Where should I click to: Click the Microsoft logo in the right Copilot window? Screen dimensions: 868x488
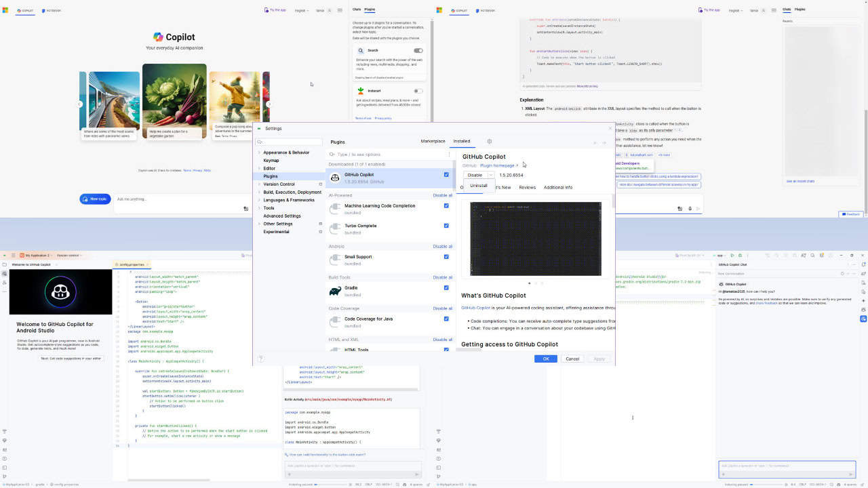[439, 10]
